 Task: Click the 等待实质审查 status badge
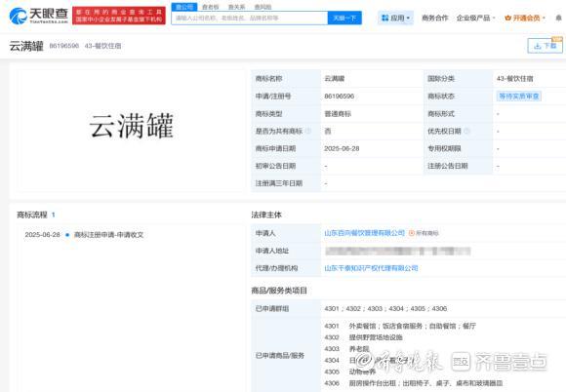click(x=519, y=96)
